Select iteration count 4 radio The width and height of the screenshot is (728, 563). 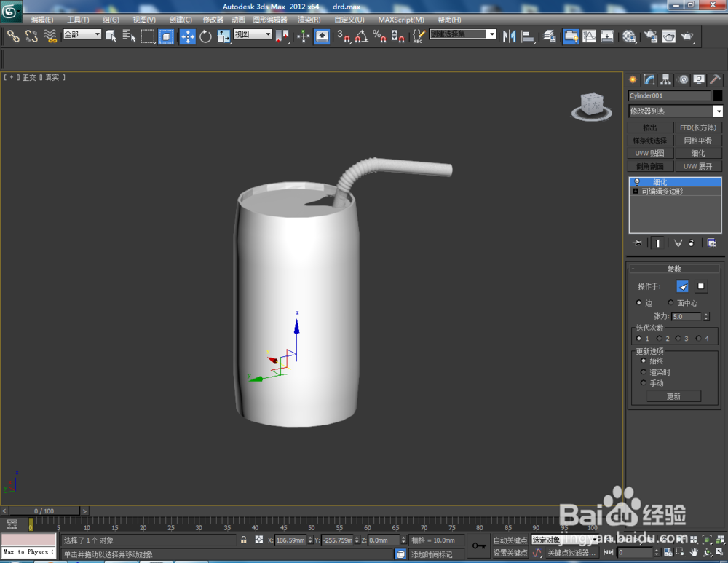[698, 338]
